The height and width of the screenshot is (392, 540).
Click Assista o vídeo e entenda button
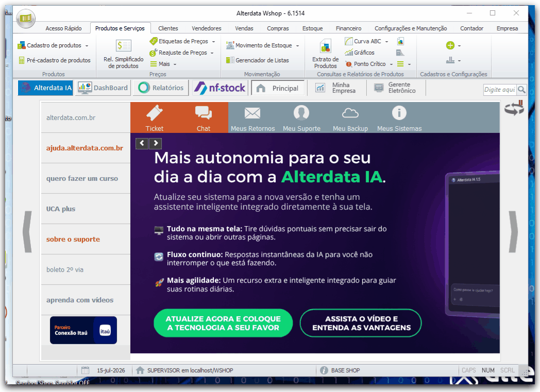(x=361, y=323)
